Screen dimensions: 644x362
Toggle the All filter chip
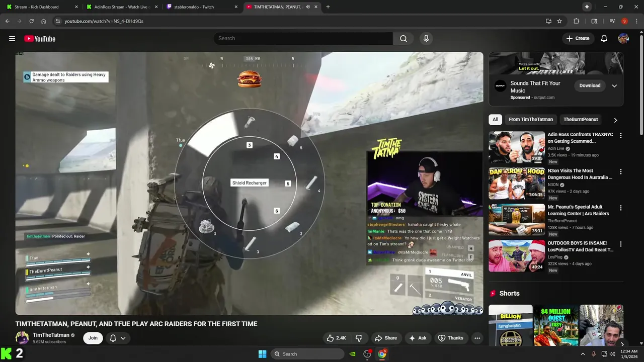click(496, 120)
